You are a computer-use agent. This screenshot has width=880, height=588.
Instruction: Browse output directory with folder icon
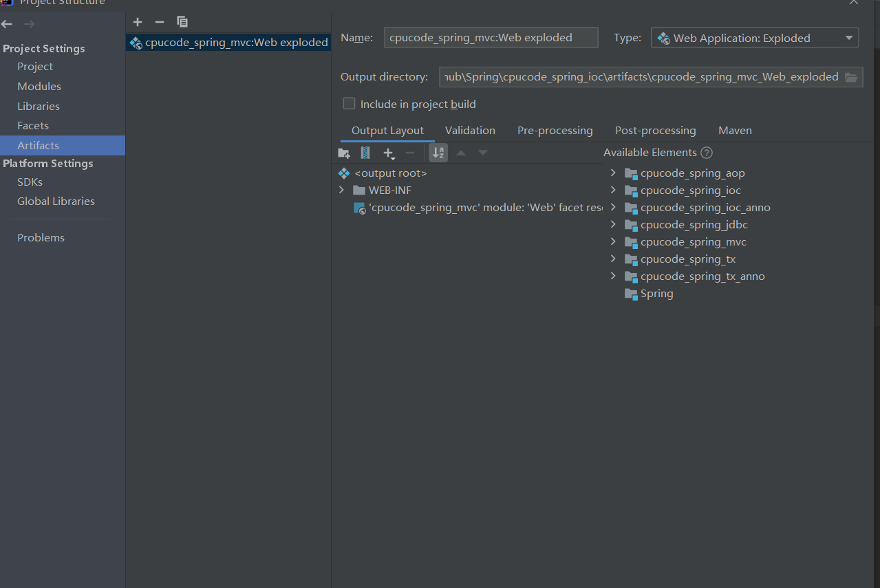[x=851, y=77]
